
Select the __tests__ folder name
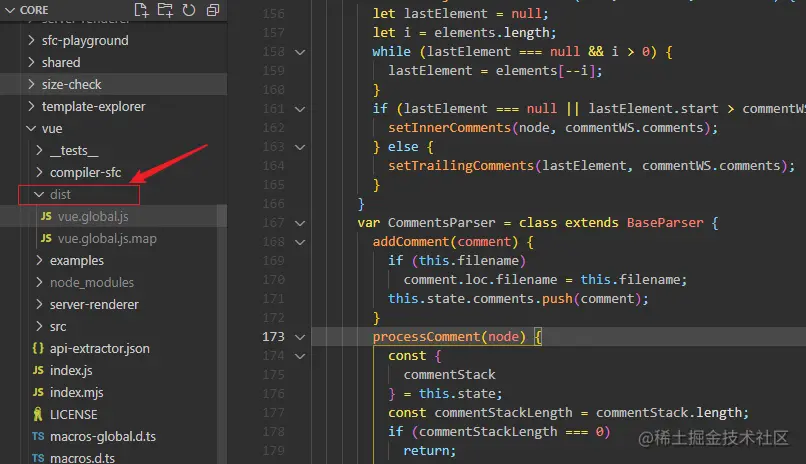74,151
